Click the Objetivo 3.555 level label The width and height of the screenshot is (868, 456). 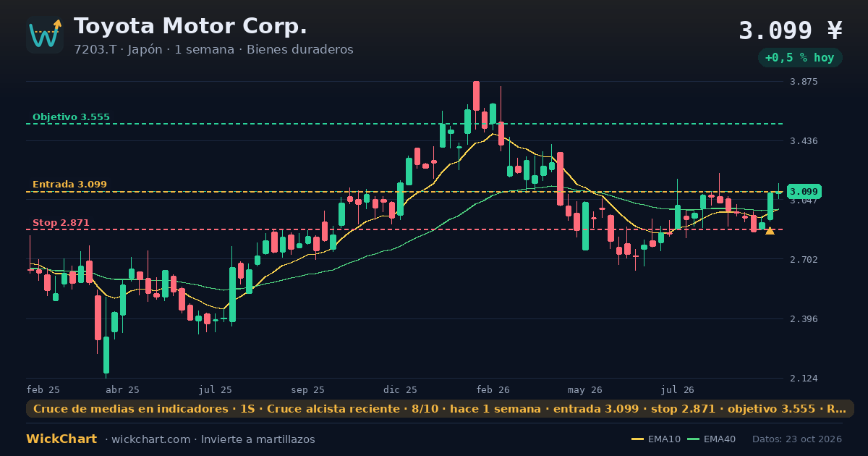[71, 117]
